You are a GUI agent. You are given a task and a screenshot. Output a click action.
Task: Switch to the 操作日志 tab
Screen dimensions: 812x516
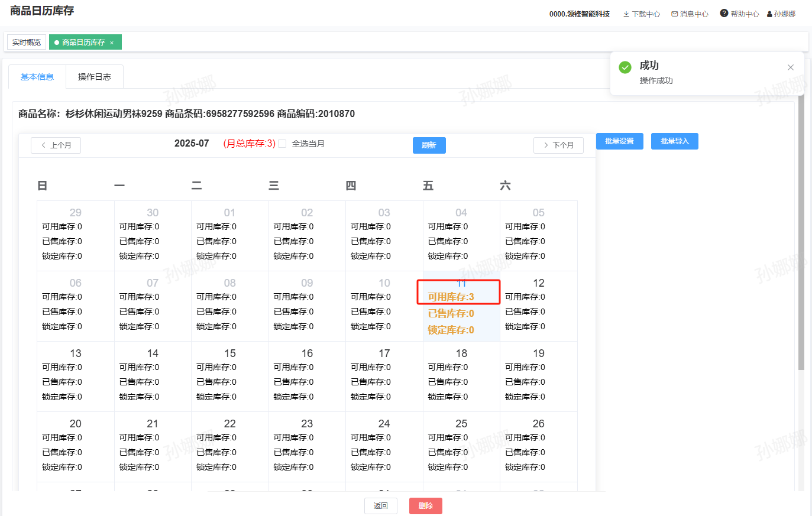(95, 77)
